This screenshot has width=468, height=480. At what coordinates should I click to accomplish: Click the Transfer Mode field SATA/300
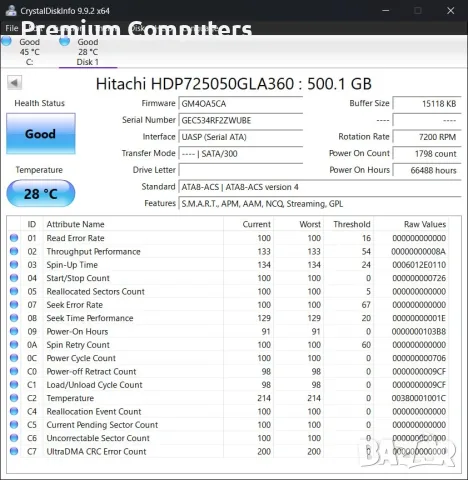[241, 154]
